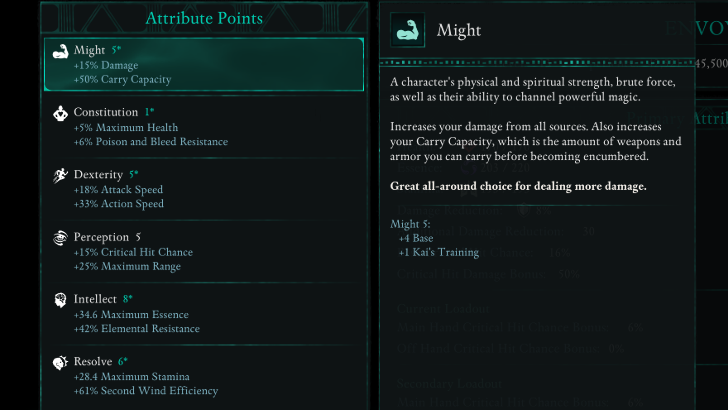Select the Intellect attribute row
The width and height of the screenshot is (728, 410).
pyautogui.click(x=205, y=313)
